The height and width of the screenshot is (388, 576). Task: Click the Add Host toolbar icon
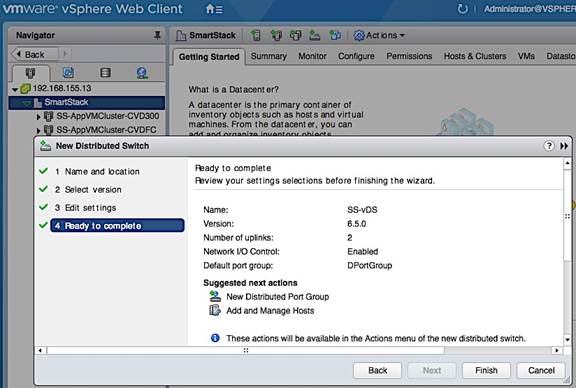(256, 35)
